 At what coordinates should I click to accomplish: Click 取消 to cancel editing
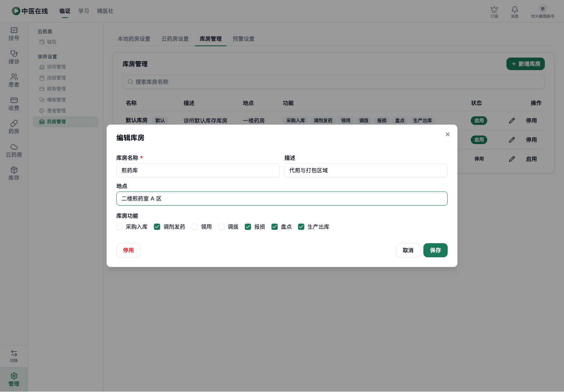tap(408, 250)
